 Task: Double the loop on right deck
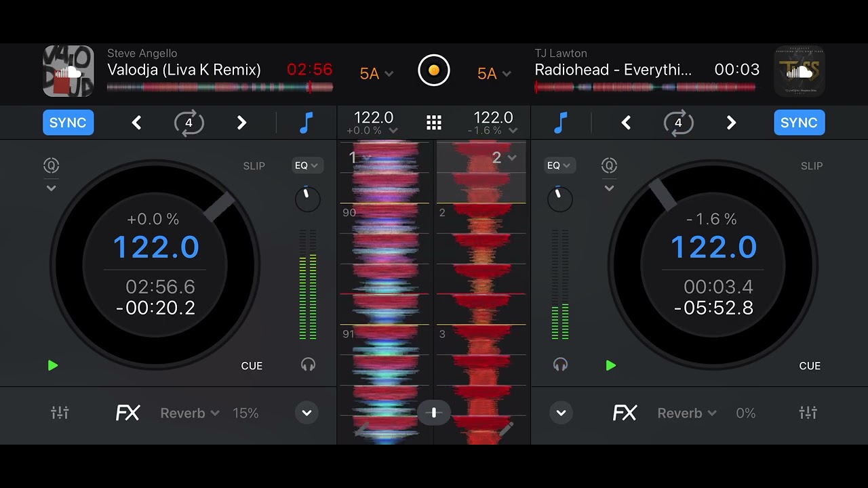coord(731,123)
